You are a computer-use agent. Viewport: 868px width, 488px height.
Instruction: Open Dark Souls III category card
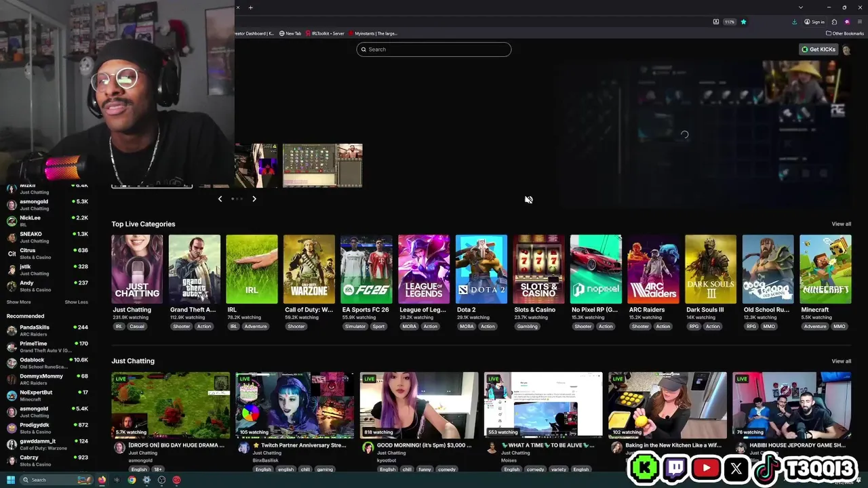[x=711, y=269]
